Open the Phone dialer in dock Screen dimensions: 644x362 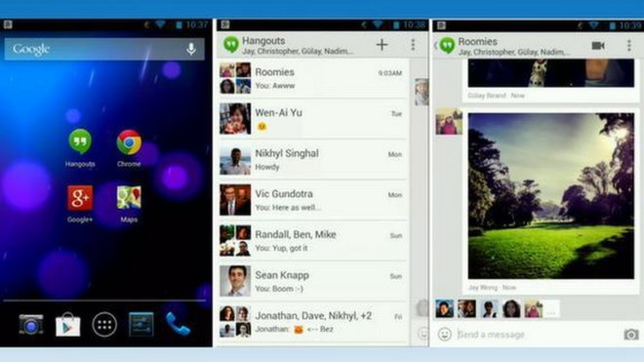[178, 324]
